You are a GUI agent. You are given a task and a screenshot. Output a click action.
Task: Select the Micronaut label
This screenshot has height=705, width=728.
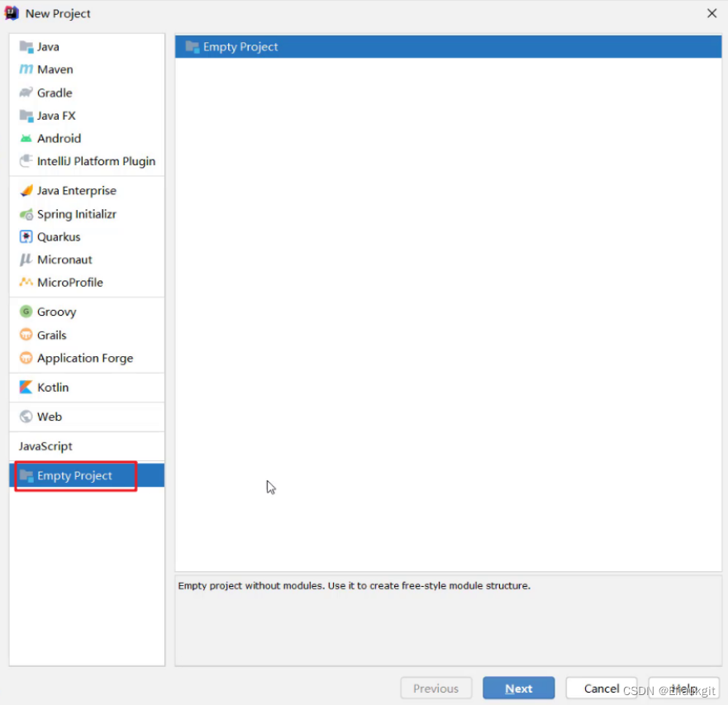point(64,260)
